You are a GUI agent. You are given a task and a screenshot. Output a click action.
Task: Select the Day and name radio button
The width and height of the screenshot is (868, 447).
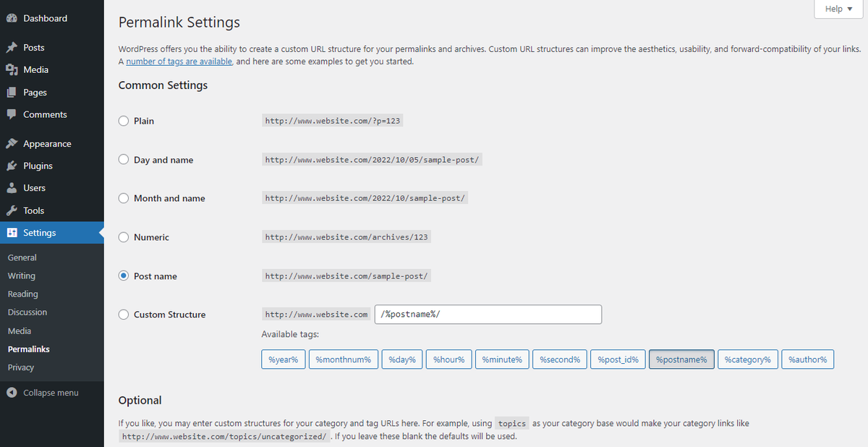point(124,160)
